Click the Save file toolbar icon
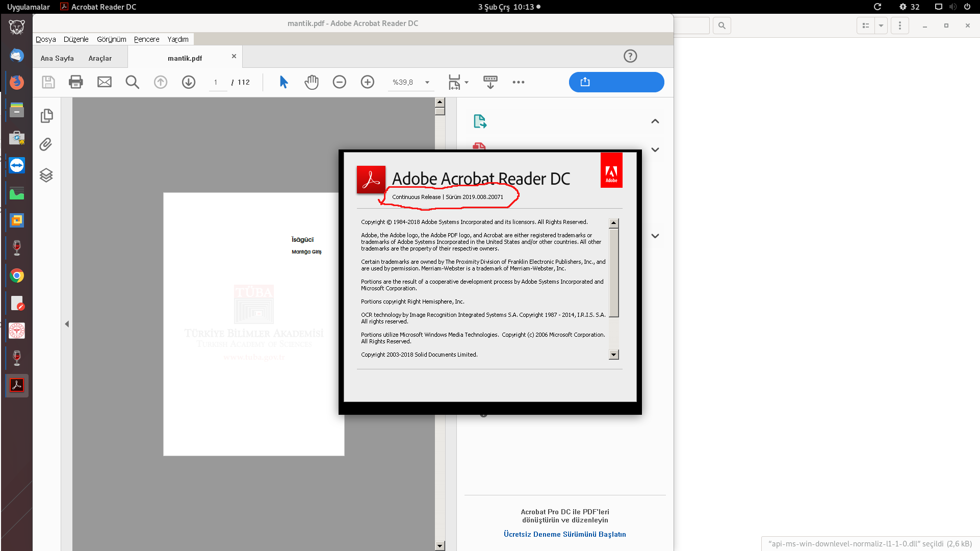 coord(48,82)
